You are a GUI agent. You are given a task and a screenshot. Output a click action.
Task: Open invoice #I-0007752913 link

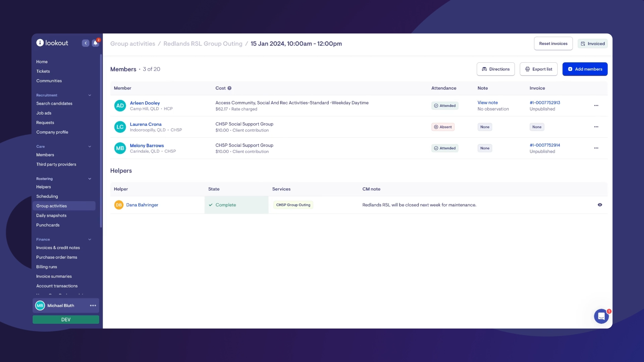[545, 103]
